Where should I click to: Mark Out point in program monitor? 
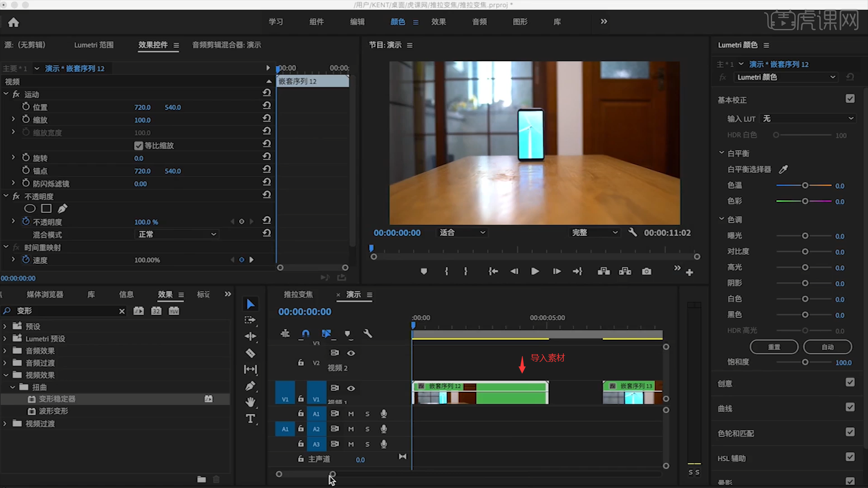point(466,272)
